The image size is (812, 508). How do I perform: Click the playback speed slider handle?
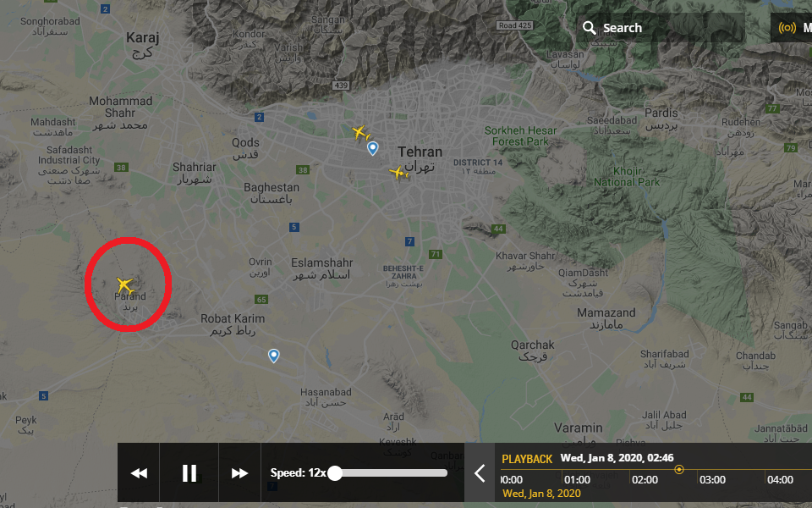335,472
